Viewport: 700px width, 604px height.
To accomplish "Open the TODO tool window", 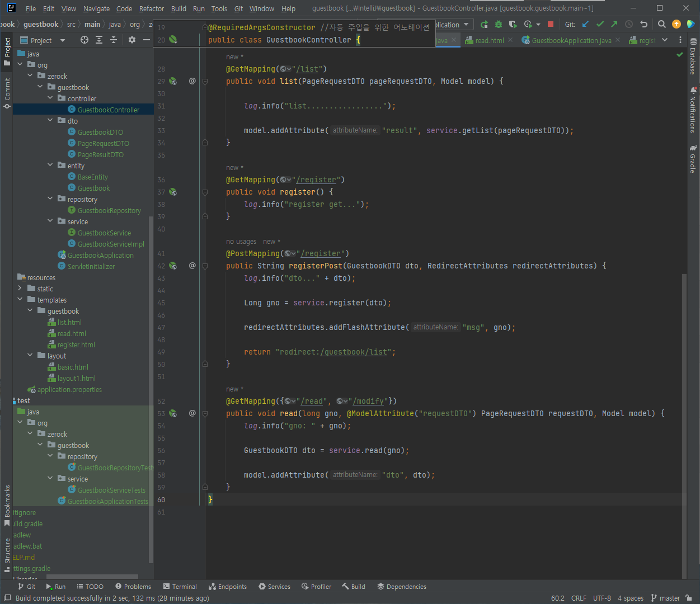I will (x=90, y=587).
